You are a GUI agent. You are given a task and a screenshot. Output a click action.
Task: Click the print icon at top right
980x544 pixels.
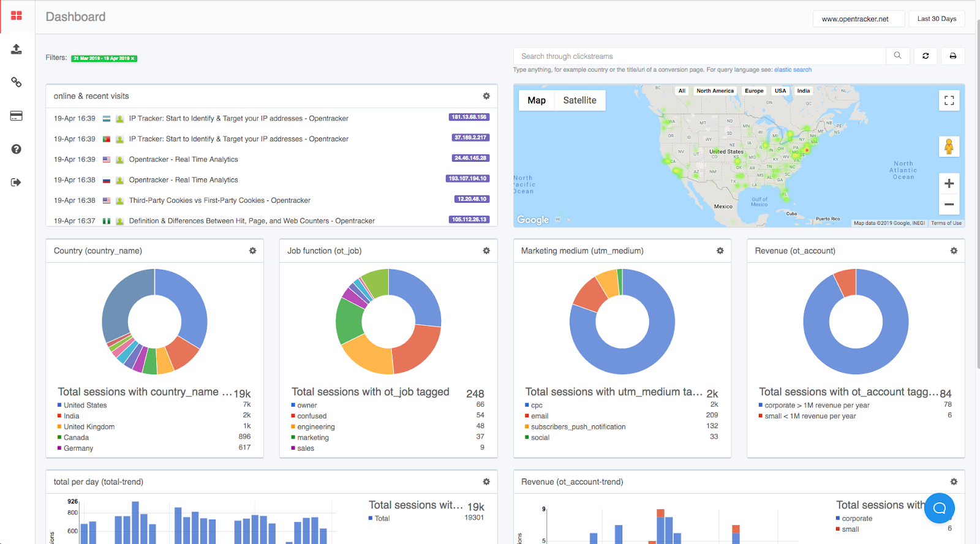click(952, 56)
